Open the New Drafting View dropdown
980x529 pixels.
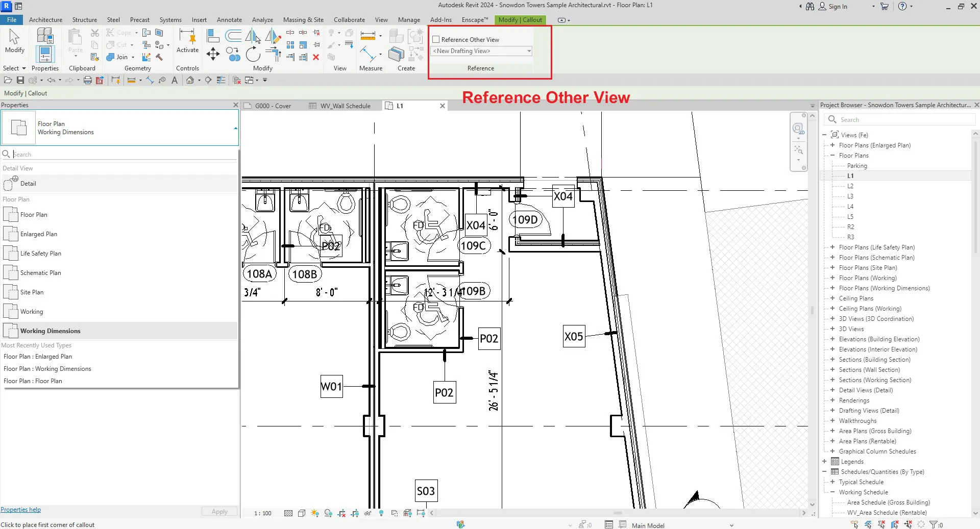coord(529,51)
